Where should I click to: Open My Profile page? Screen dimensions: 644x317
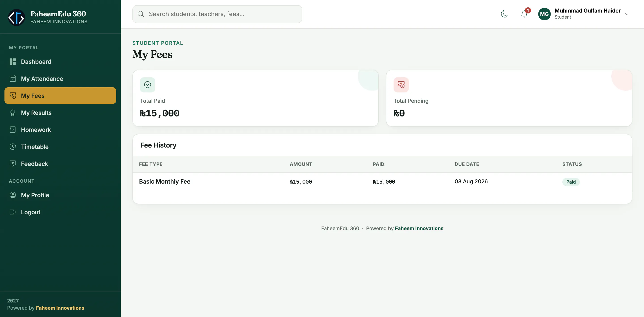[60, 195]
